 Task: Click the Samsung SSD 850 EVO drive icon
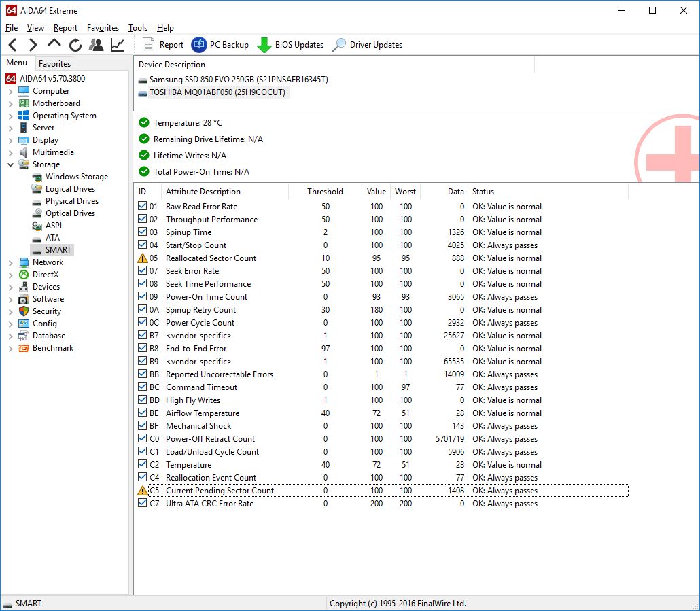[x=143, y=80]
